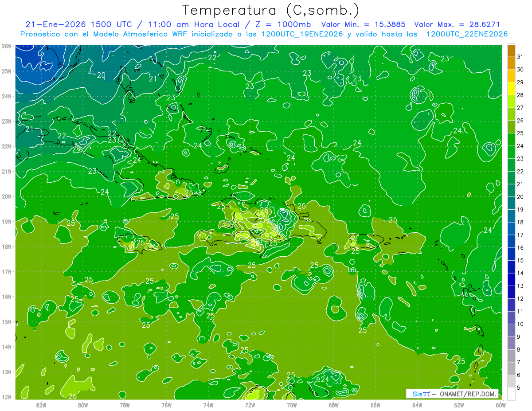Click the "24N" latitude label
This screenshot has height=411, width=532.
click(x=6, y=96)
